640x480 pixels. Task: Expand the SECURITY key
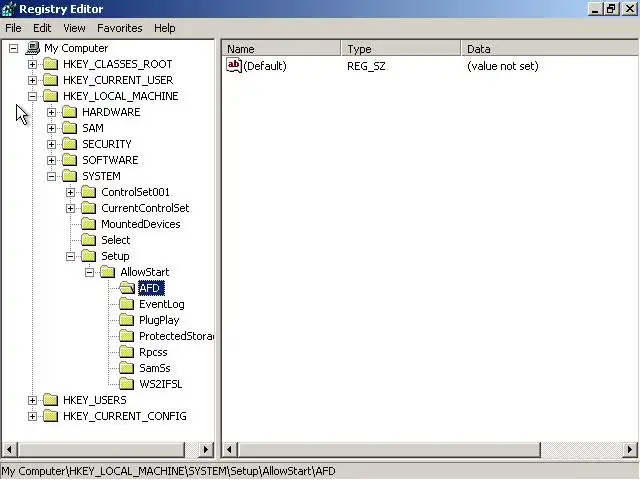[x=51, y=144]
